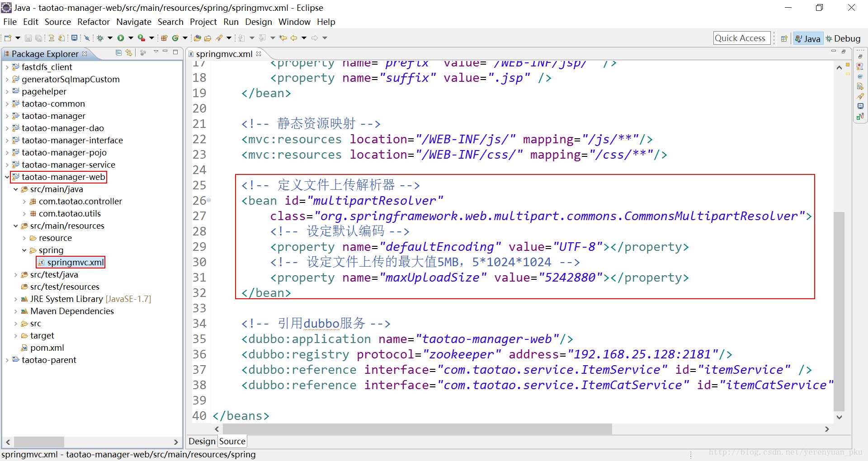Maximize the Package Explorer view
The image size is (868, 461).
coord(175,52)
